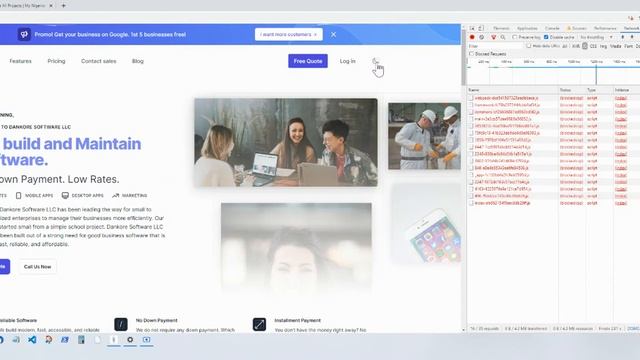The height and width of the screenshot is (360, 640).
Task: Switch to the Application DevTools tab
Action: (x=527, y=28)
